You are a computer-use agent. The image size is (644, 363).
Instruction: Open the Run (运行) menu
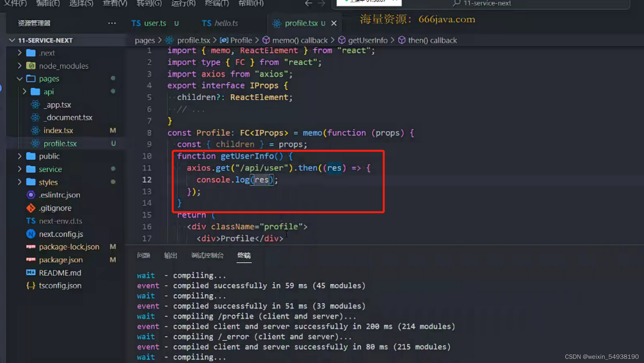coord(183,3)
